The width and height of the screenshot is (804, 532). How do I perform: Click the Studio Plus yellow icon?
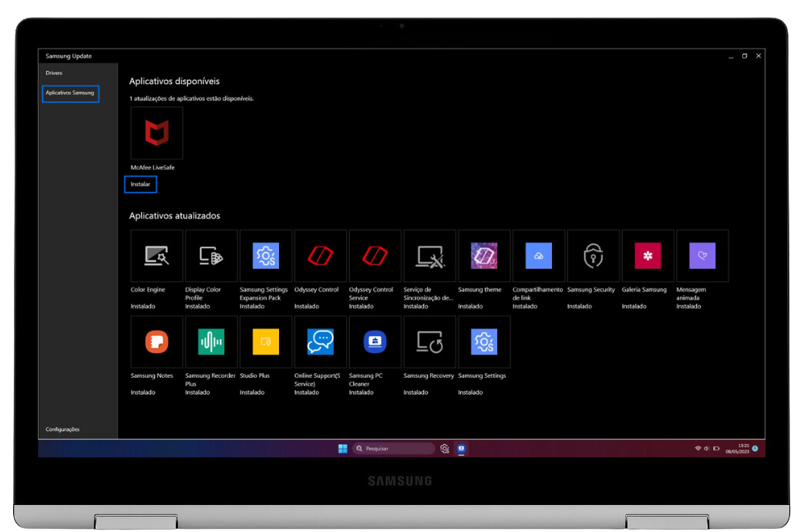click(x=266, y=342)
